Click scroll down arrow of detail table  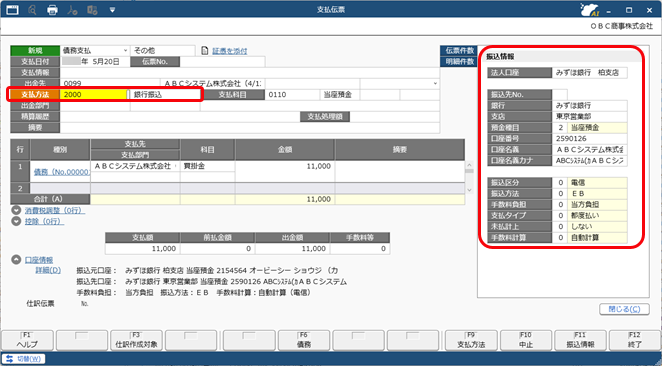point(469,190)
